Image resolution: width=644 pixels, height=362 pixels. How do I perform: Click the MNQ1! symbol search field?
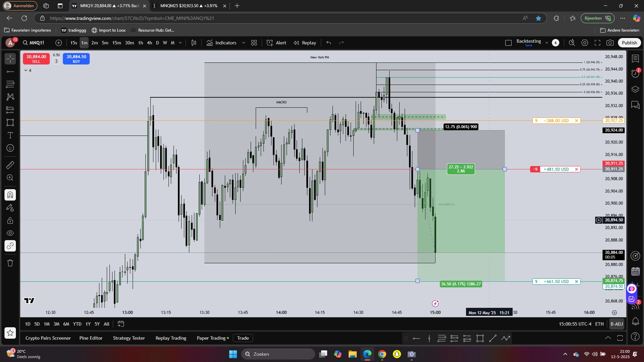[x=34, y=43]
